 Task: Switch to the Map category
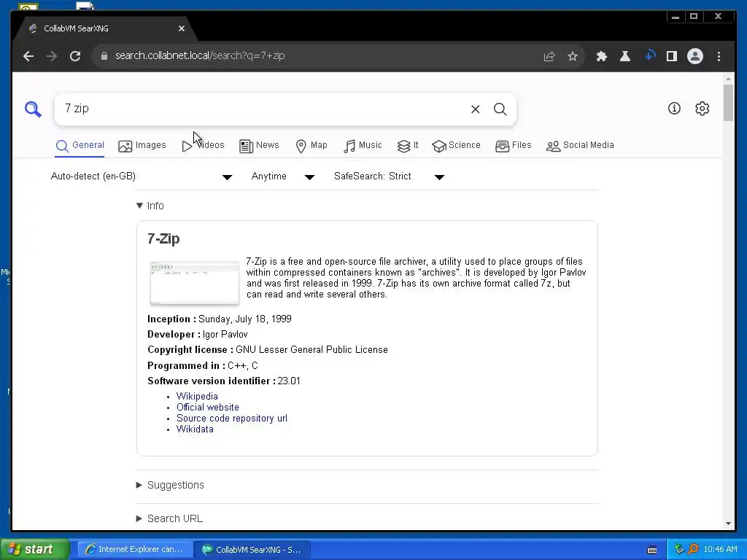[311, 146]
